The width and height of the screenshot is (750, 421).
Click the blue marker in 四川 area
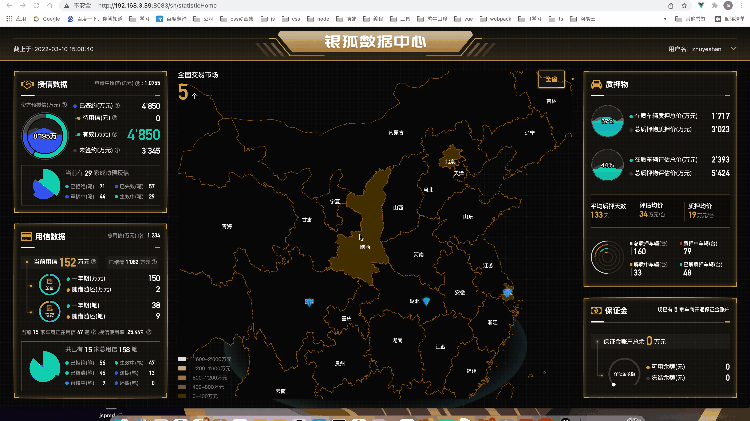(x=309, y=302)
